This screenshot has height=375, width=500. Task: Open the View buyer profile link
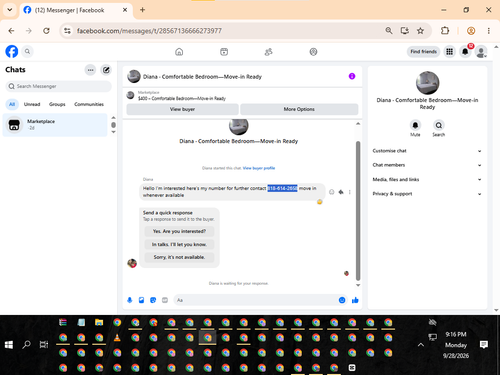tap(259, 168)
